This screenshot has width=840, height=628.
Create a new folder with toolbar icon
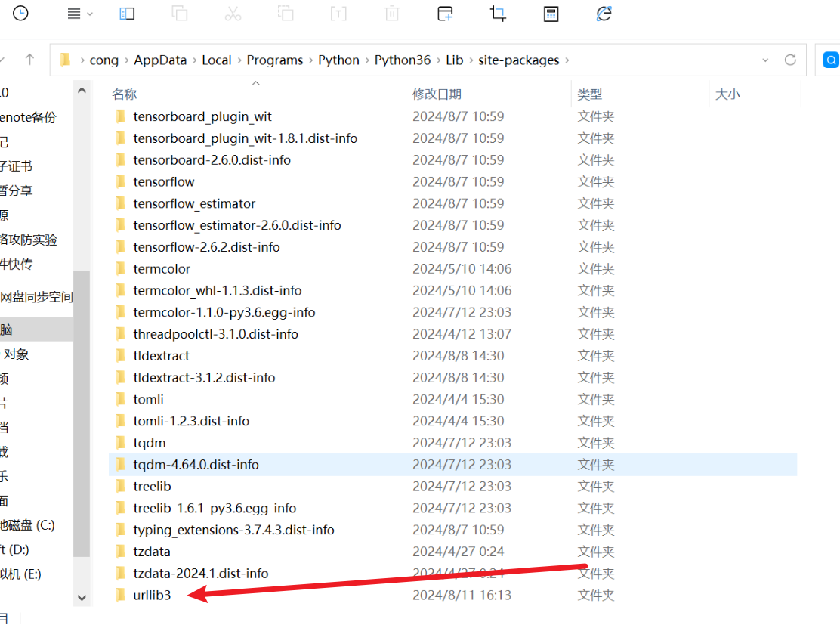click(445, 14)
